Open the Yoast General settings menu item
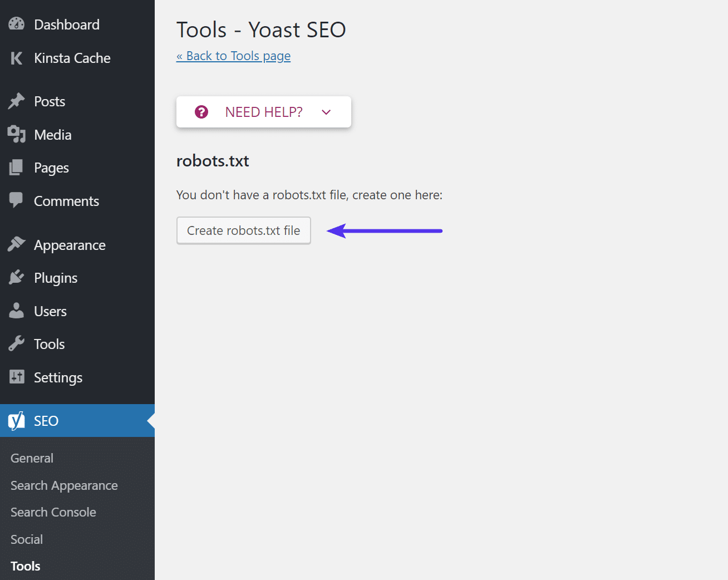The height and width of the screenshot is (580, 728). pyautogui.click(x=32, y=458)
